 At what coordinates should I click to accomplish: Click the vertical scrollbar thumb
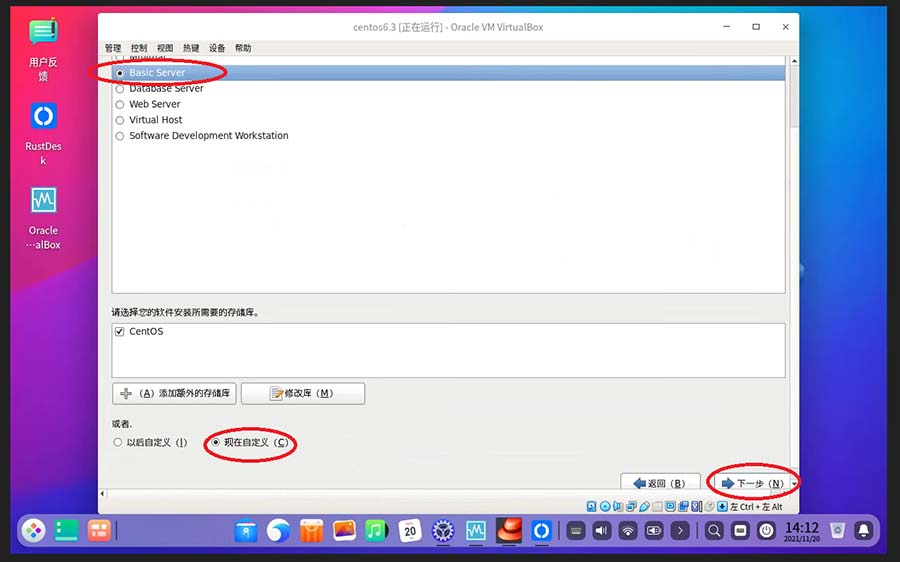click(x=794, y=96)
